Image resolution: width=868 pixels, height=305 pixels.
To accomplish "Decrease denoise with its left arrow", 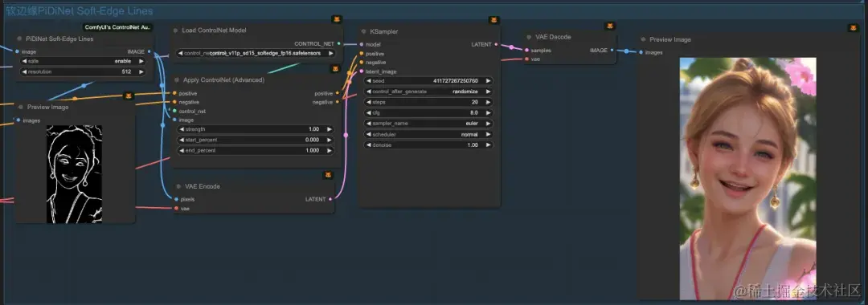I will pyautogui.click(x=369, y=144).
